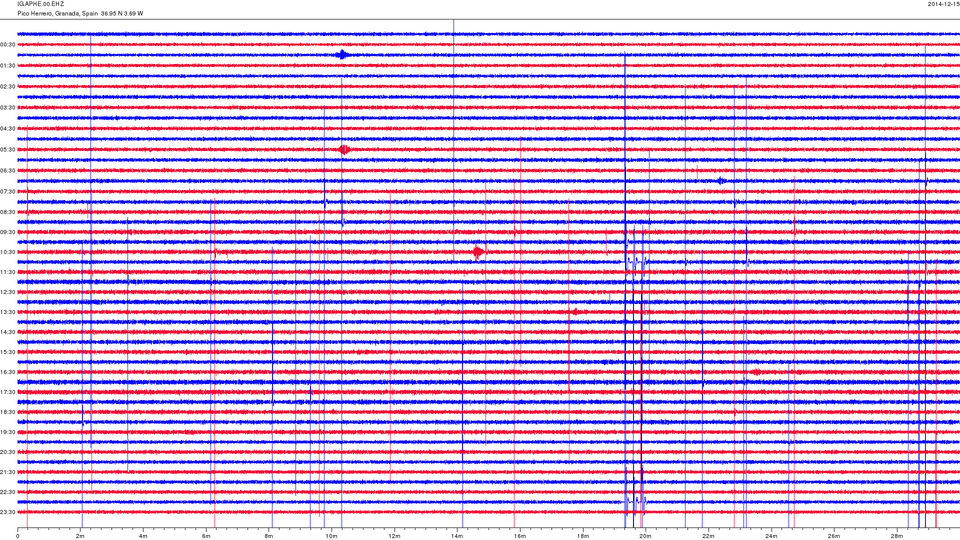Select the 11:30 time label
This screenshot has width=960, height=540.
[x=8, y=272]
